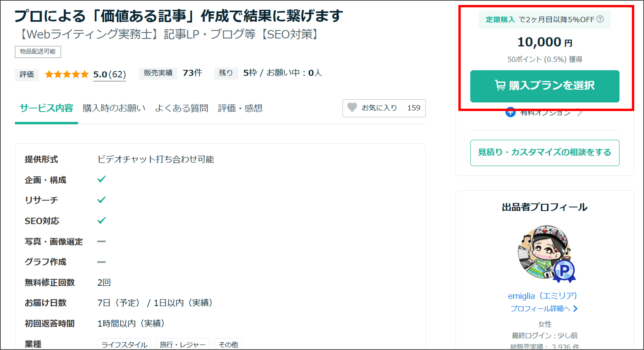
Task: Switch to the 購入時のお願い tab
Action: (x=114, y=108)
